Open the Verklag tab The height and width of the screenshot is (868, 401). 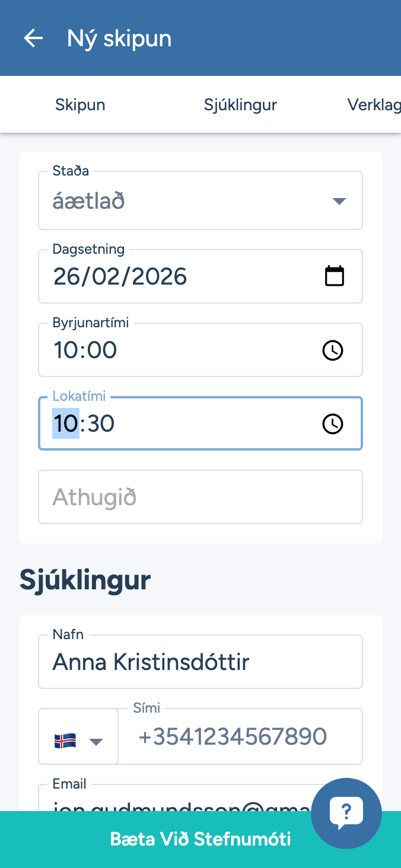[374, 105]
